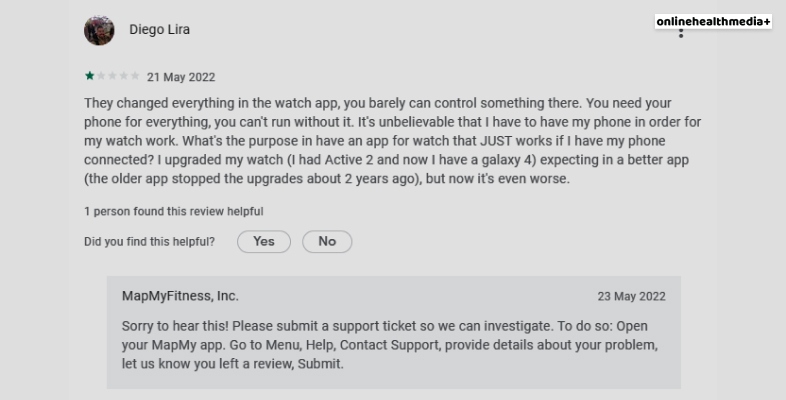Click the reply date 23 May 2022

(x=632, y=297)
